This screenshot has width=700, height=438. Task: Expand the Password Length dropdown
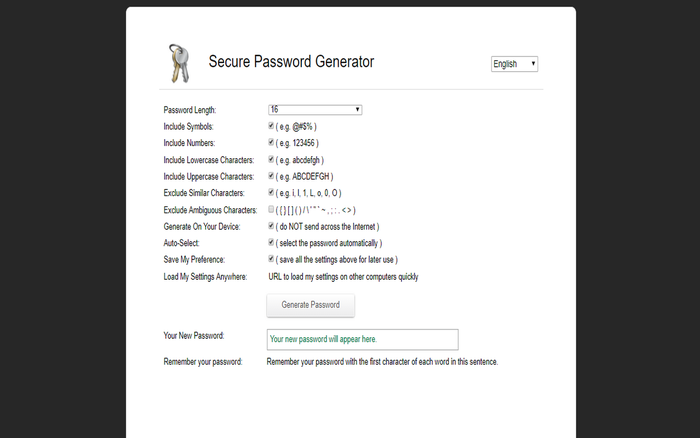coord(314,109)
